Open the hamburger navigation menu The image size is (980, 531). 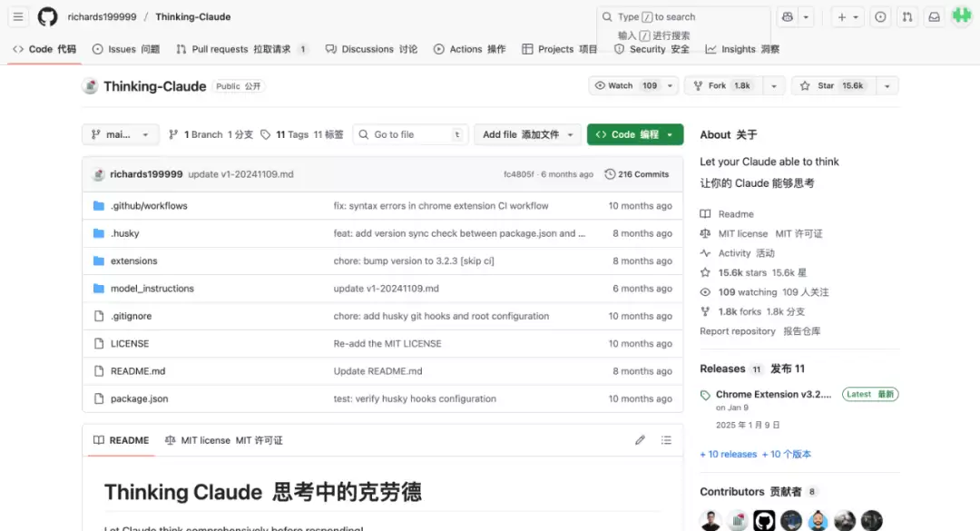click(x=18, y=17)
